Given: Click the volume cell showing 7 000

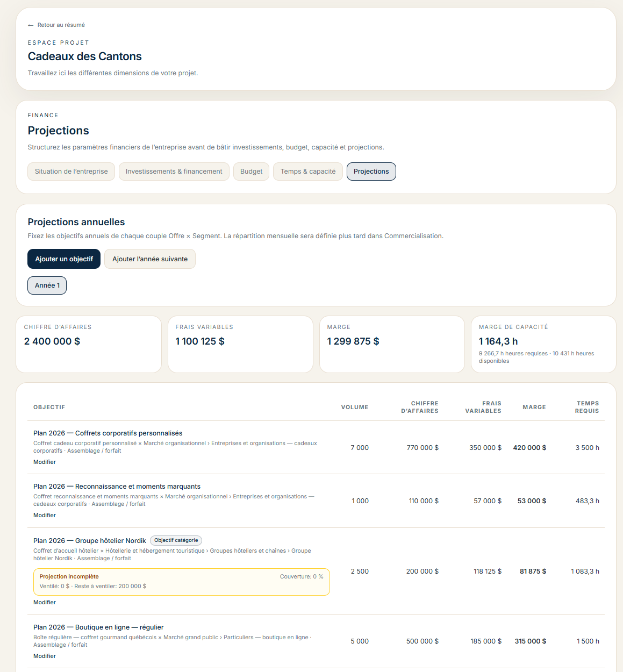Looking at the screenshot, I should coord(360,448).
